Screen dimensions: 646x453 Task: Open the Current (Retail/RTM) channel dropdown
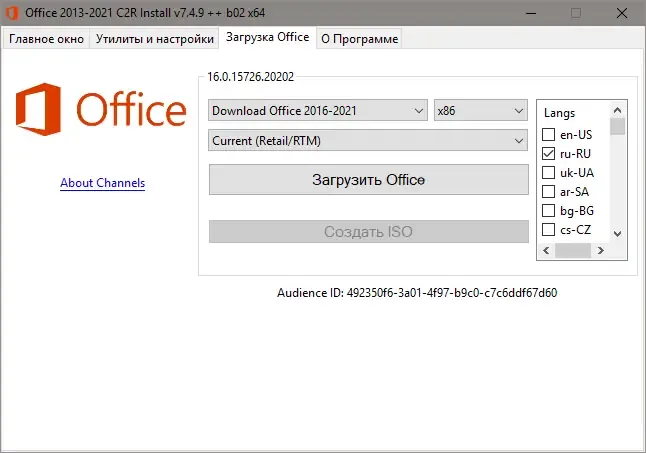coord(367,140)
